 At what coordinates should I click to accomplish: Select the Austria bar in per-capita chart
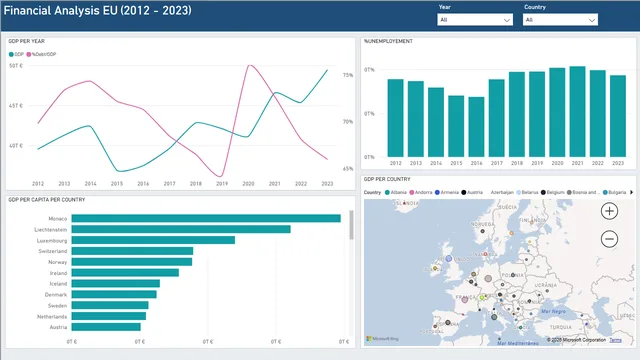tap(106, 327)
